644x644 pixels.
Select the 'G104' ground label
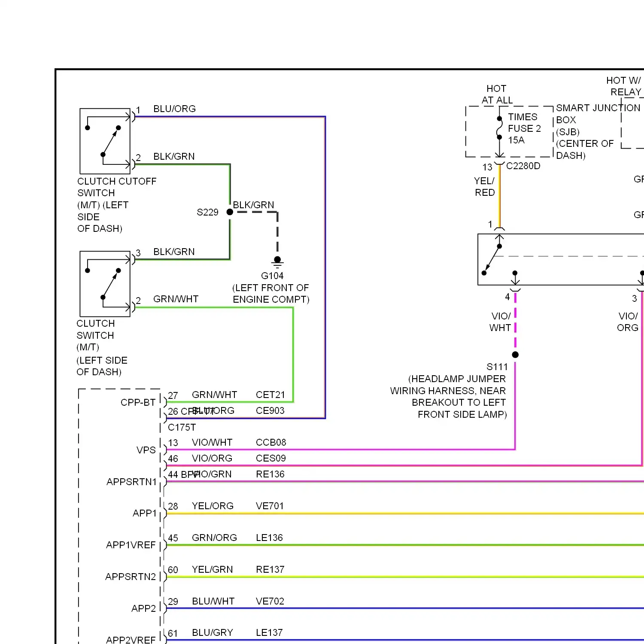pos(272,276)
